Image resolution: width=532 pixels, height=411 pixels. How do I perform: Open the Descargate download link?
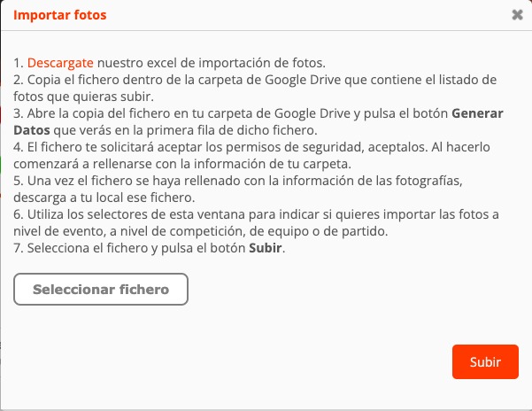(x=60, y=63)
